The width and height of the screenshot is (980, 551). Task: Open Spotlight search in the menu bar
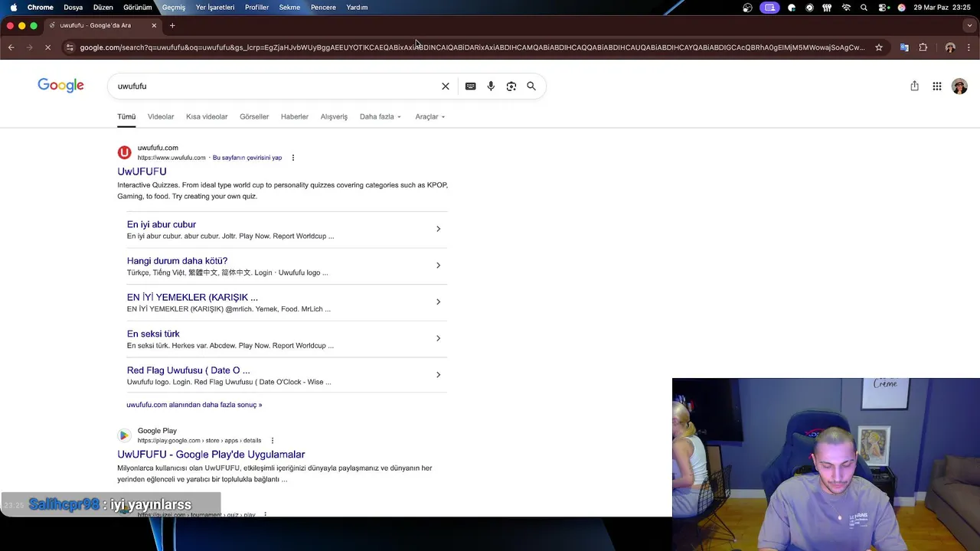tap(864, 8)
